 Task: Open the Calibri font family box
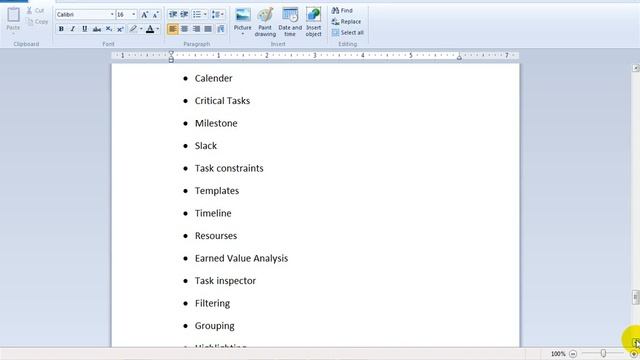[85, 15]
